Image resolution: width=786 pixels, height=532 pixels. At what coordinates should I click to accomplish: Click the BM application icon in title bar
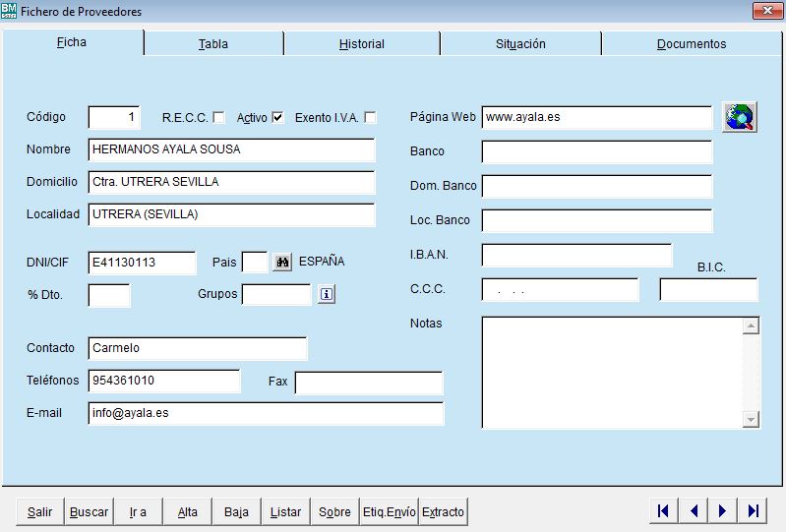pos(10,11)
